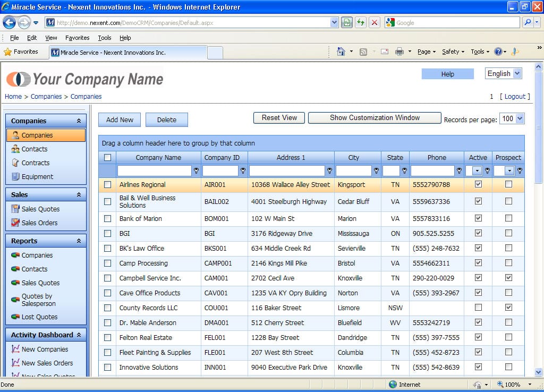Open the English language dropdown
This screenshot has width=544, height=392.
coord(504,73)
